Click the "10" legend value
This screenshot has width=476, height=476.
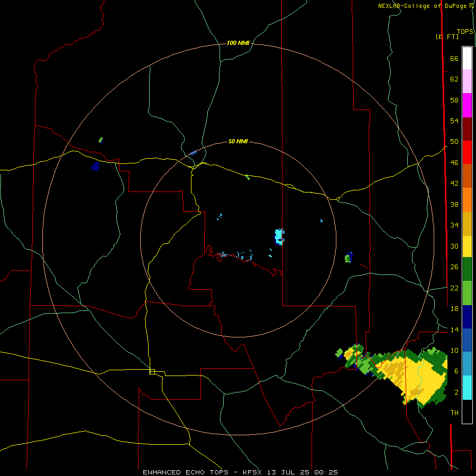(454, 350)
